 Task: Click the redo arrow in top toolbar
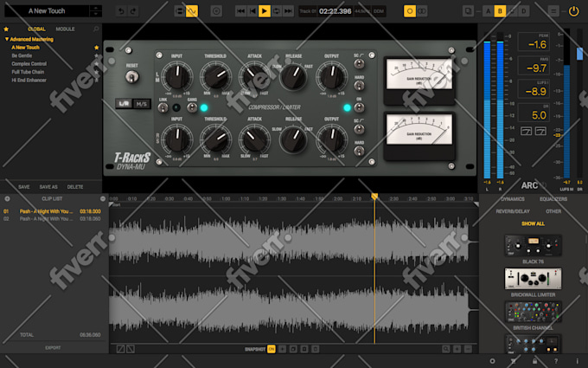(133, 11)
